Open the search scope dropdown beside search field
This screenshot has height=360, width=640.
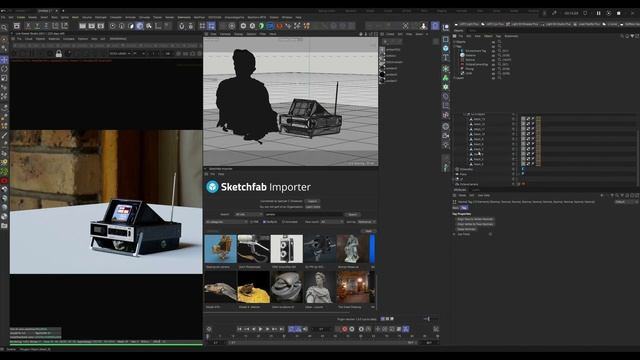click(248, 214)
